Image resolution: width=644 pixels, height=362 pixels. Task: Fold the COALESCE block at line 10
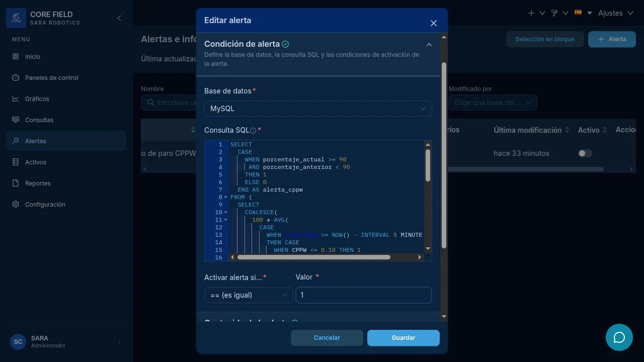tap(226, 212)
